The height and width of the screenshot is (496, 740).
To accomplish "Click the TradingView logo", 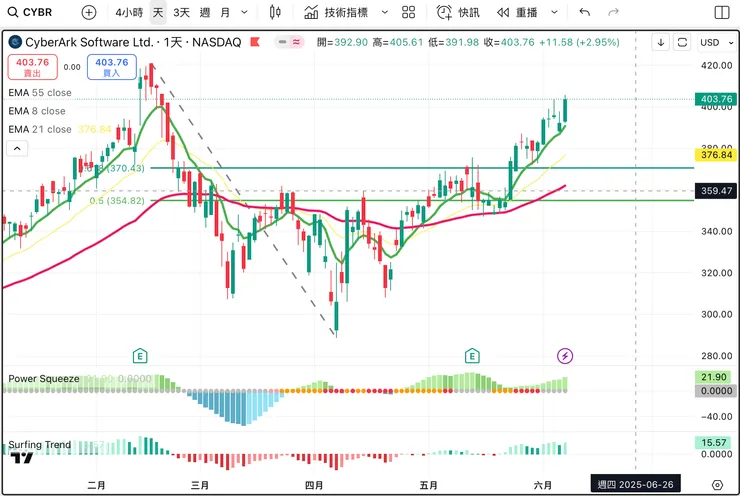I will click(x=22, y=458).
